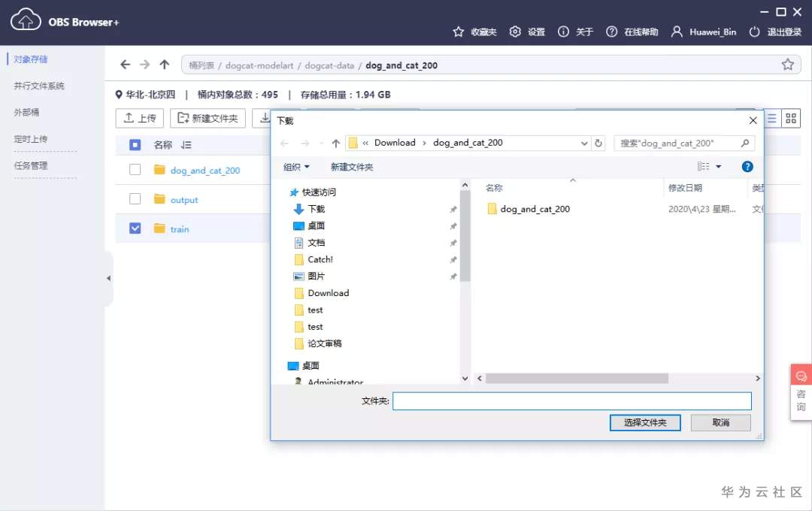The height and width of the screenshot is (511, 812).
Task: Click 新建文件夹 in download dialog
Action: (x=352, y=167)
